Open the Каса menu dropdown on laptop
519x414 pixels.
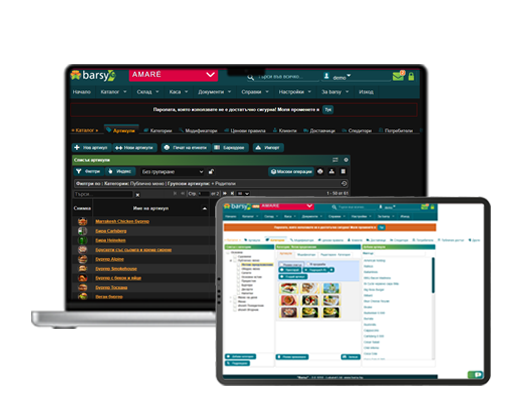point(179,92)
